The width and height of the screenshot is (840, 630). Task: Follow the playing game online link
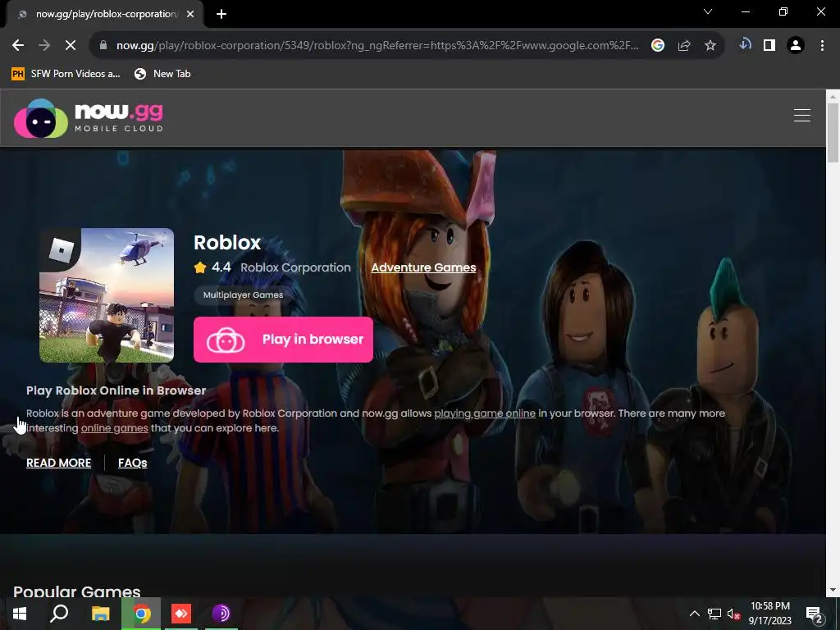(x=485, y=413)
